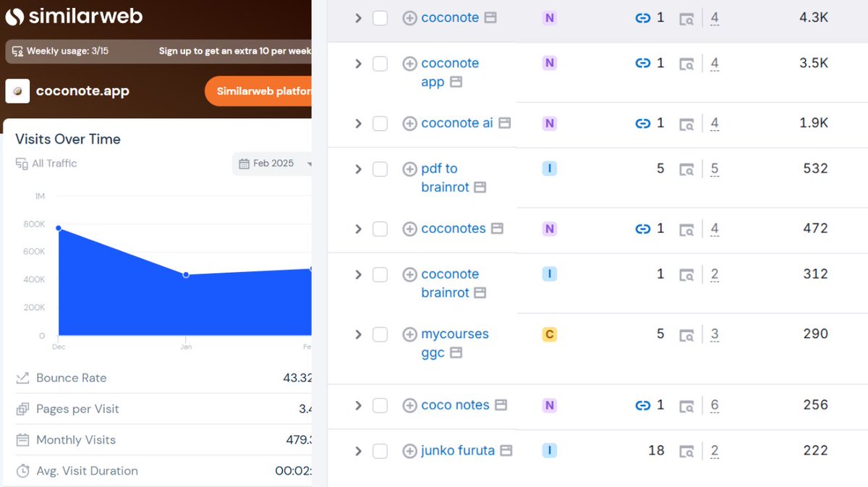Click the SERP features icon after coconotes

(x=497, y=229)
